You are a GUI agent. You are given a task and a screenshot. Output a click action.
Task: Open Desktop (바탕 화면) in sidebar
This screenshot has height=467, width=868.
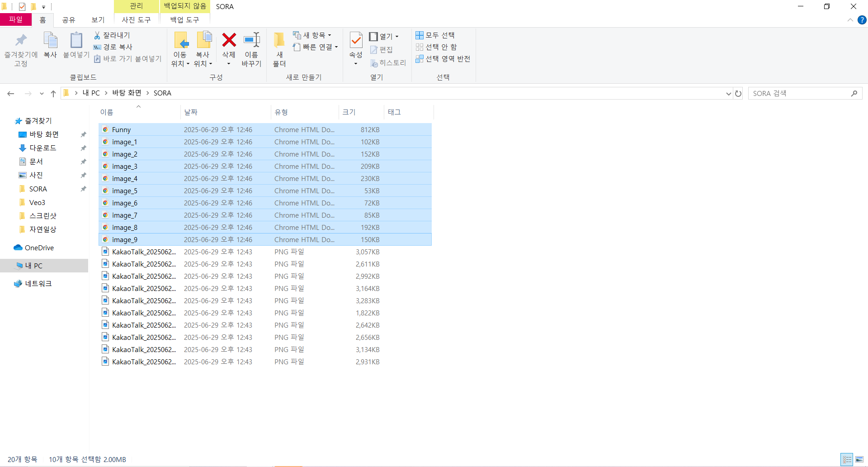(x=44, y=134)
